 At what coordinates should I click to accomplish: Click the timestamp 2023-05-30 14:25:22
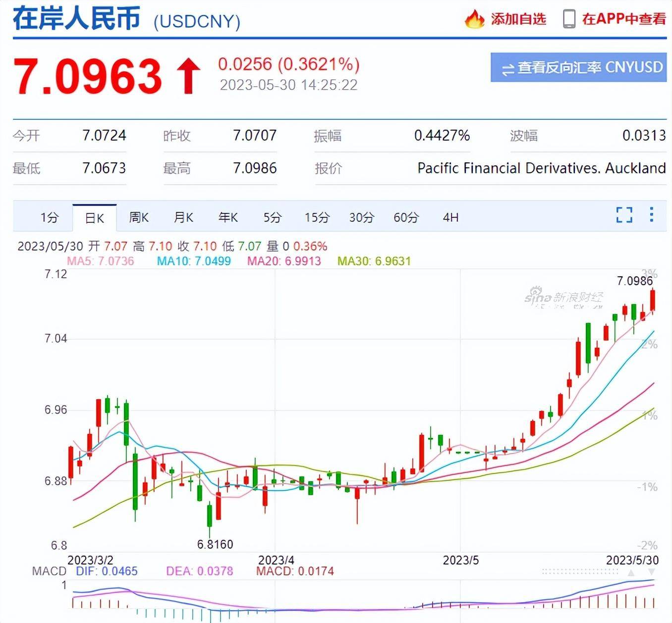click(289, 85)
